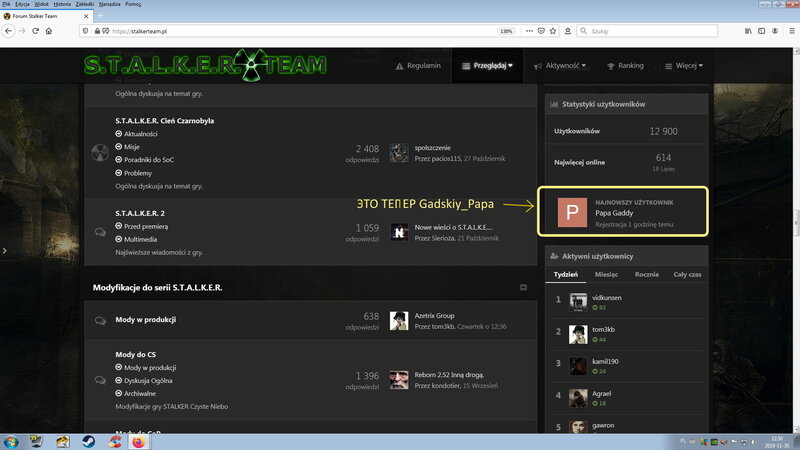The image size is (800, 450).
Task: Click the S.T.A.L.K.E.R. Team logo
Action: click(204, 65)
